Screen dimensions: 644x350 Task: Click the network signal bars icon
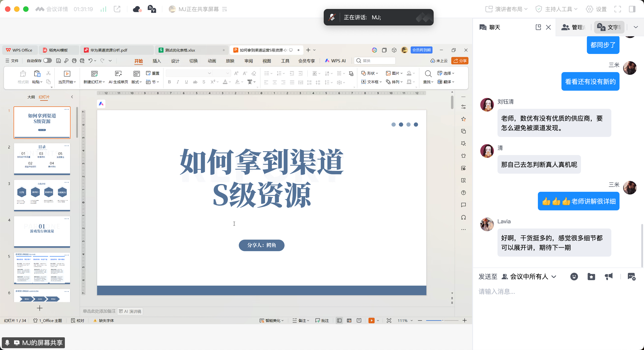(103, 9)
